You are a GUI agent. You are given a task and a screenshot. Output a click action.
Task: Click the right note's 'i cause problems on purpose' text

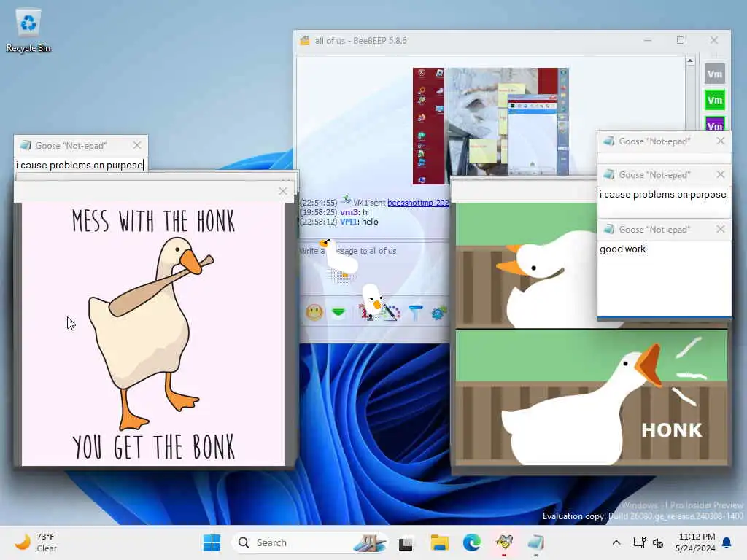tap(663, 194)
